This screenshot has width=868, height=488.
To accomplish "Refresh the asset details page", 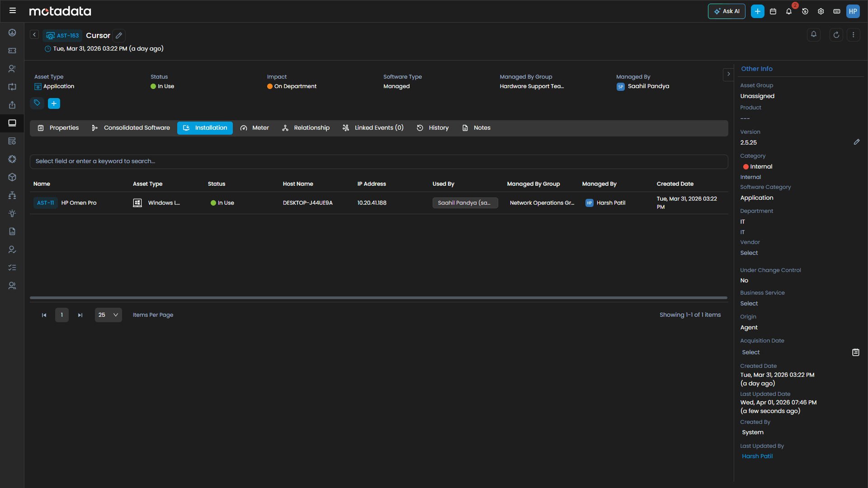I will (x=836, y=34).
